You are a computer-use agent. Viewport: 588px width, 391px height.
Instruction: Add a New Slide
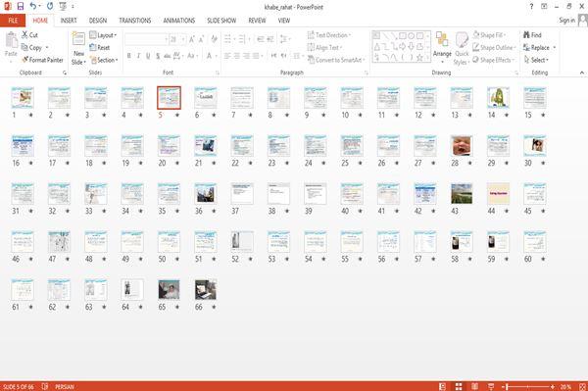pyautogui.click(x=78, y=49)
